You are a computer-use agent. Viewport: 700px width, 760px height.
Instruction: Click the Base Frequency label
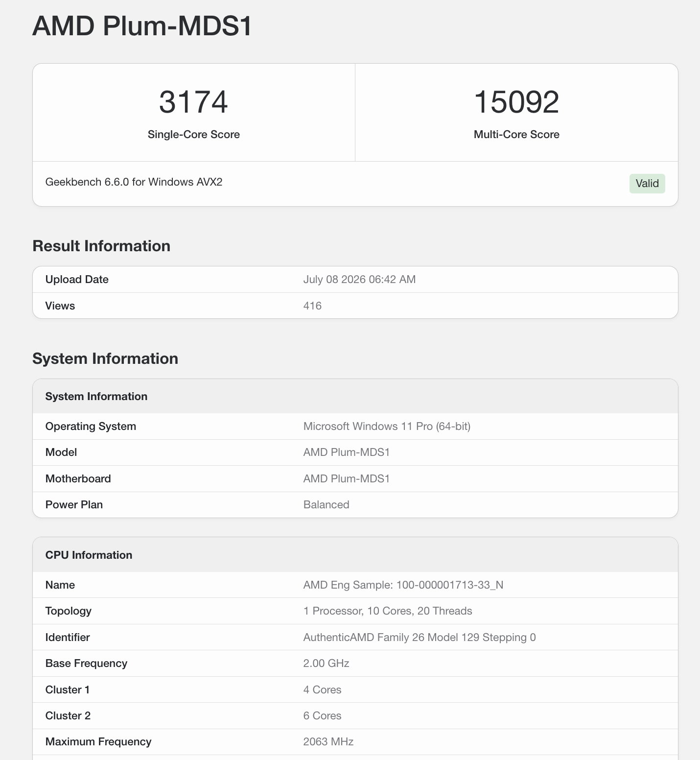point(86,664)
